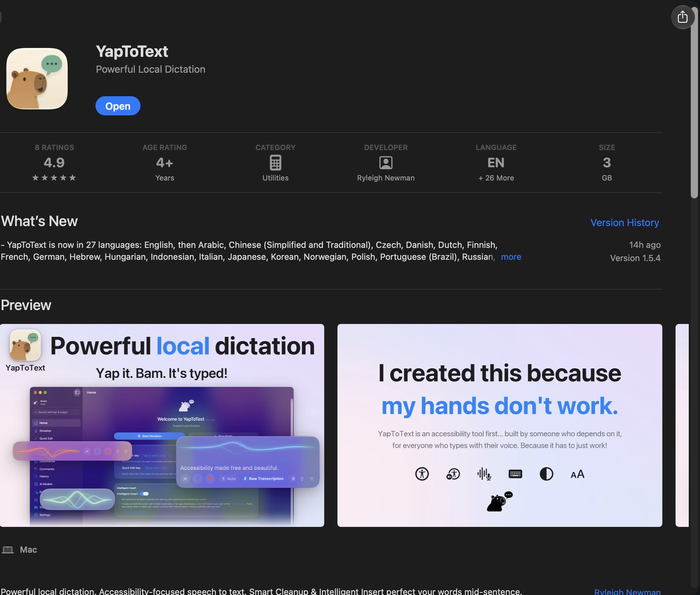The width and height of the screenshot is (700, 595).
Task: Open Version History link
Action: tap(625, 223)
